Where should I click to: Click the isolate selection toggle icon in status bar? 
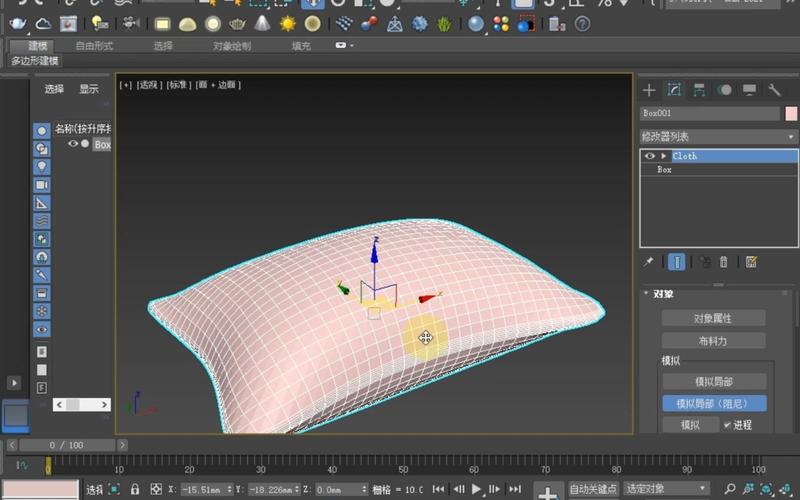(114, 489)
